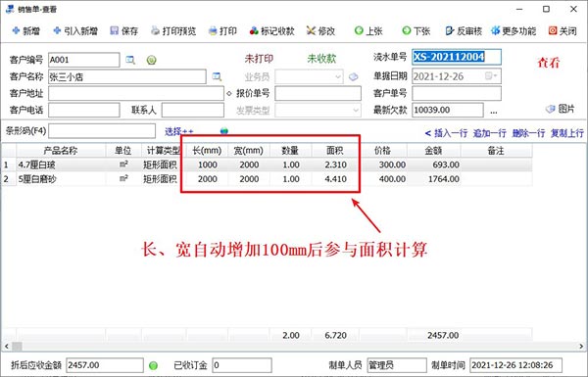Image resolution: width=588 pixels, height=377 pixels.
Task: Focus the 客户电话 input field
Action: click(x=83, y=111)
